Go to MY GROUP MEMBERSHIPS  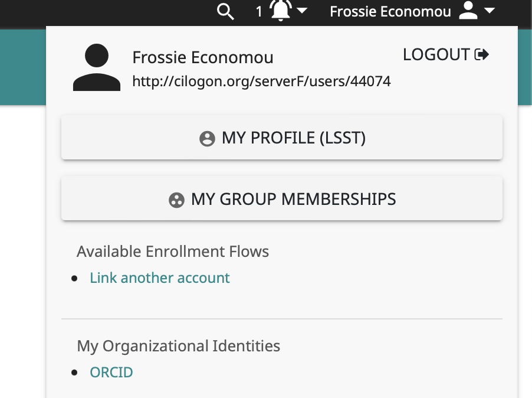(x=282, y=200)
